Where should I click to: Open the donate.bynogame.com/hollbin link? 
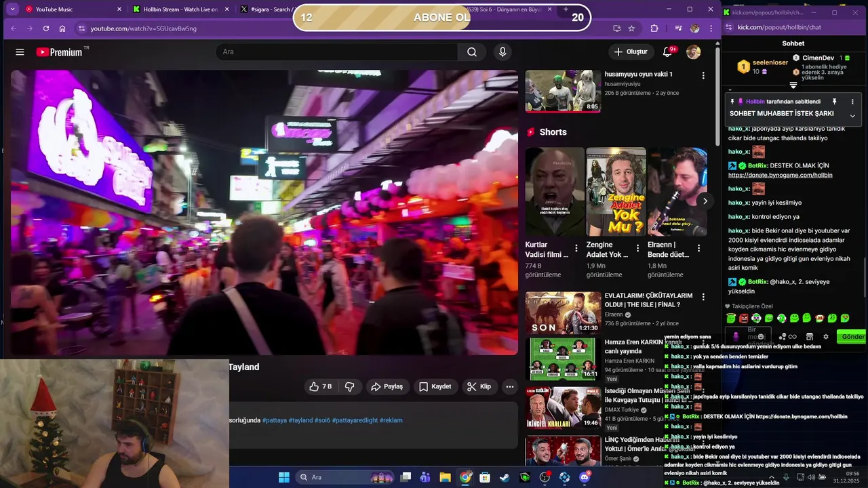780,175
